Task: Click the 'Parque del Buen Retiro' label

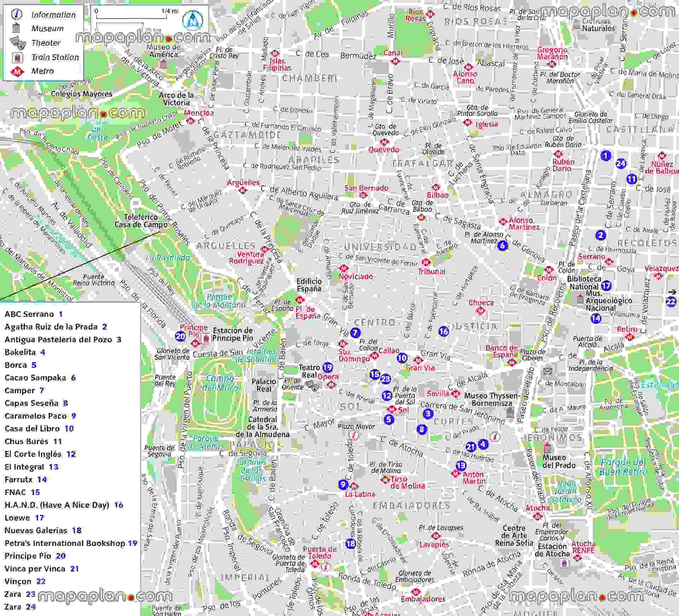Action: 623,467
